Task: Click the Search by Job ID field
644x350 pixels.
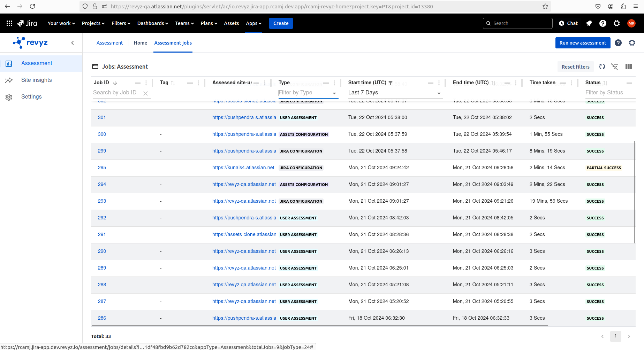Action: (x=117, y=93)
